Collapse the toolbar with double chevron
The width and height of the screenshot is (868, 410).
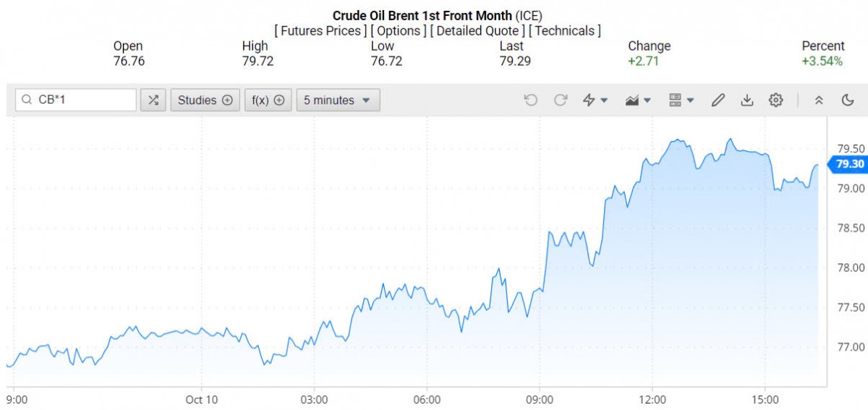click(x=819, y=101)
